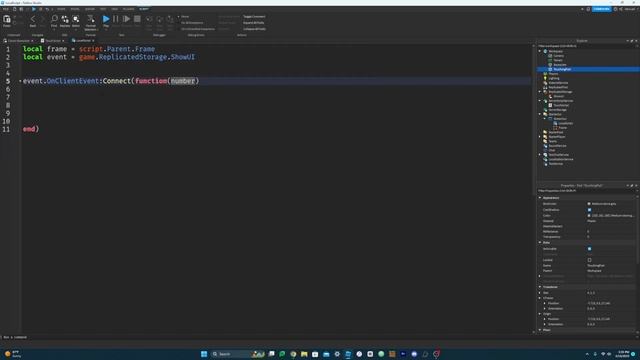Image resolution: width=640 pixels, height=360 pixels.
Task: Click the BrickColor property swatch
Action: (589, 204)
